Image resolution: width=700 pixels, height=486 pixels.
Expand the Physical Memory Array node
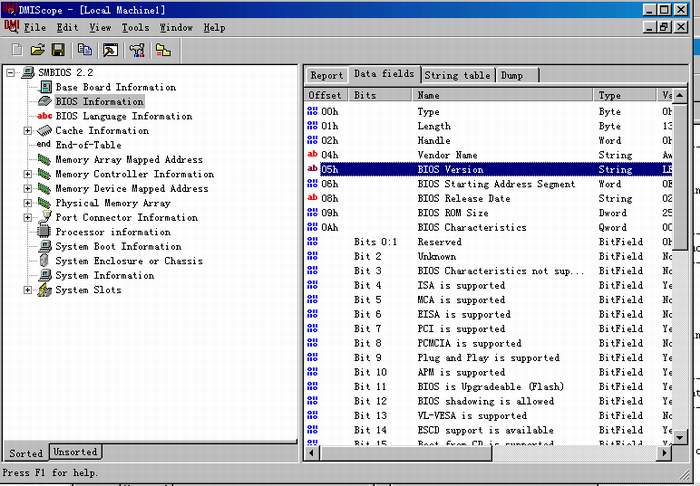click(28, 203)
